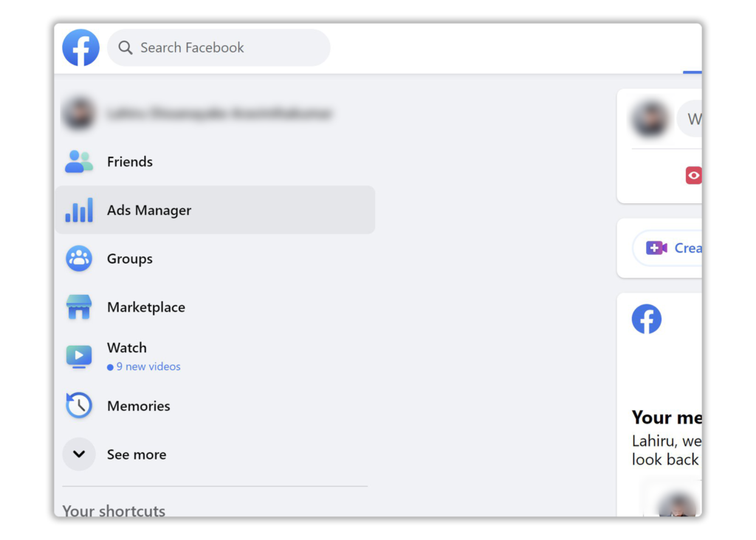This screenshot has height=540, width=756.
Task: Click the Your memories card heading
Action: coord(667,417)
